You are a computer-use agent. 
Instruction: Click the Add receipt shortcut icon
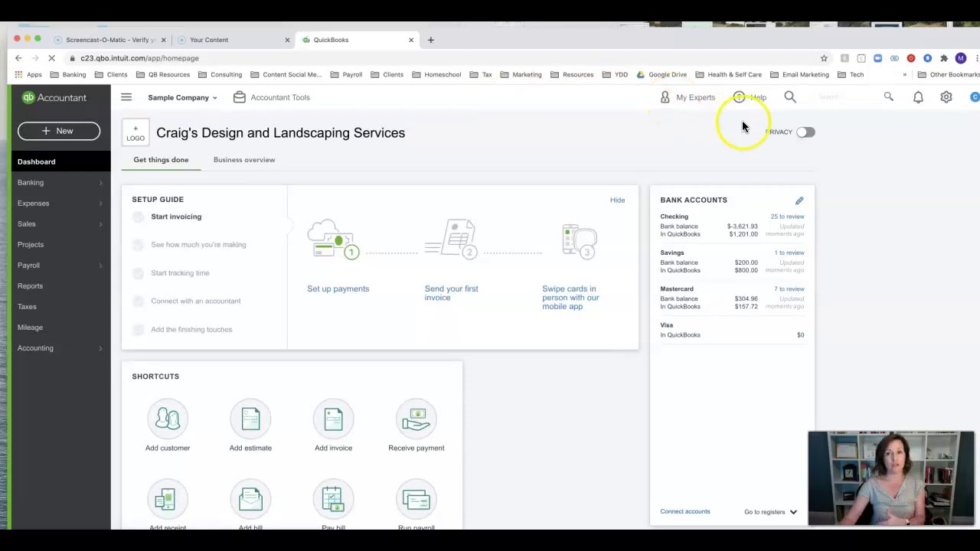point(168,499)
